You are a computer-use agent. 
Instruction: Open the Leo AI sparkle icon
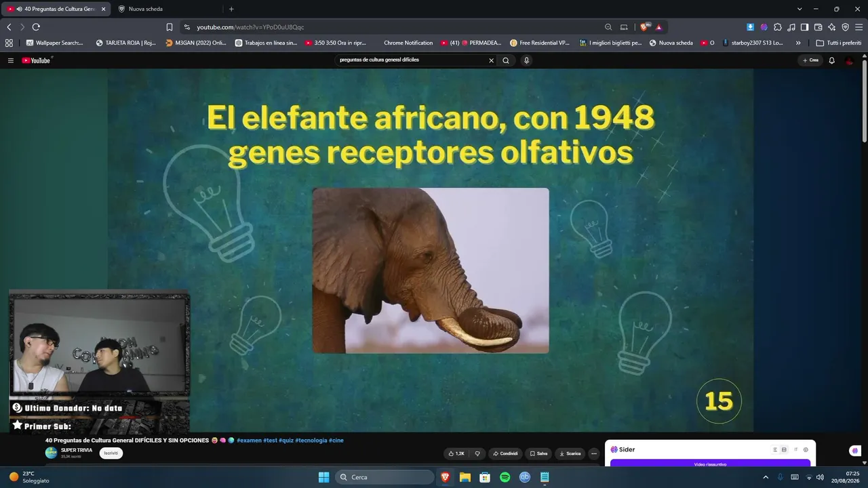[831, 27]
